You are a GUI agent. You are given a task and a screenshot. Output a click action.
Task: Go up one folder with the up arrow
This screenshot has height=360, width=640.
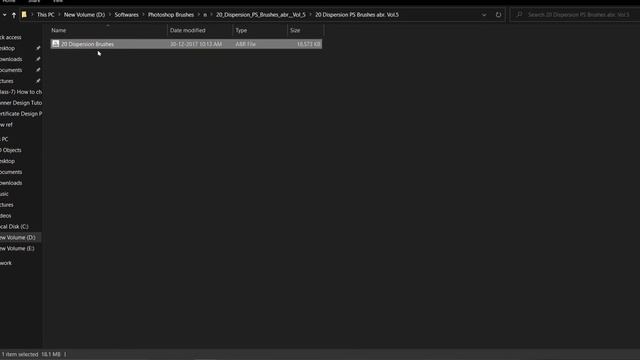[x=14, y=15]
